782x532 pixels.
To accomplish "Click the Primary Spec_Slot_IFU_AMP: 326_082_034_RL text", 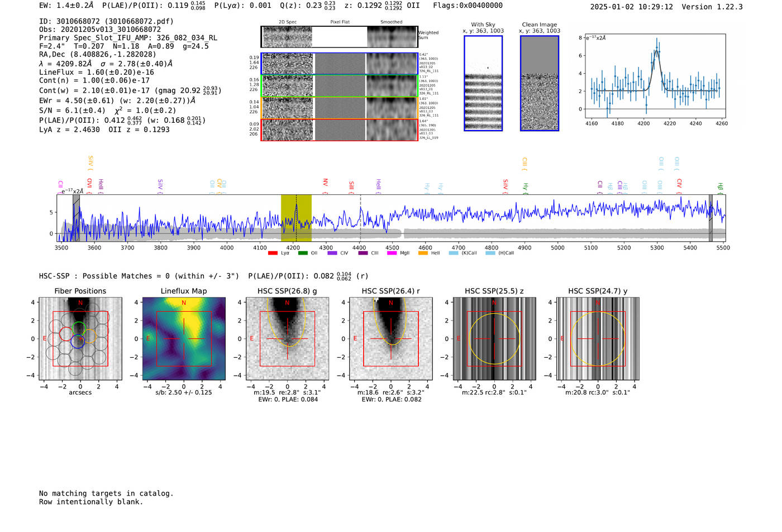I will (128, 38).
